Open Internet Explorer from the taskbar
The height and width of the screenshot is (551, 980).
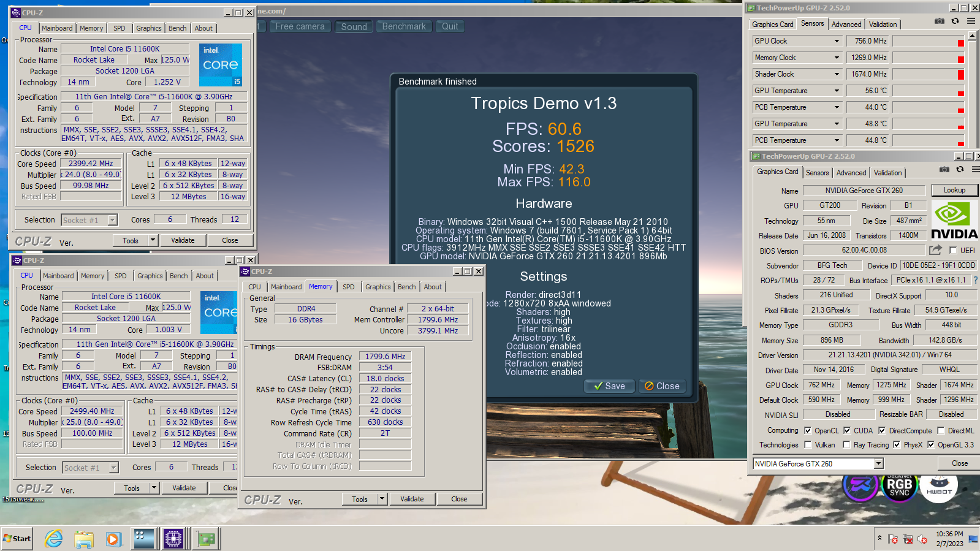pos(54,539)
